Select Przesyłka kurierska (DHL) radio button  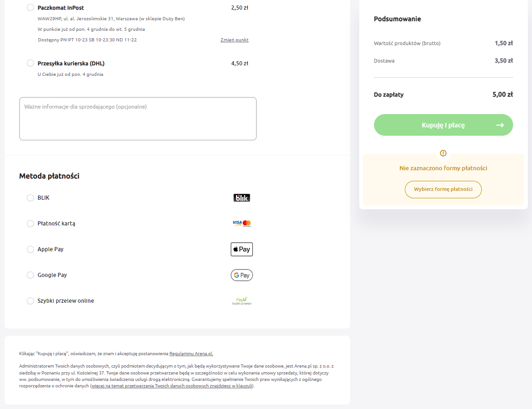(x=30, y=63)
